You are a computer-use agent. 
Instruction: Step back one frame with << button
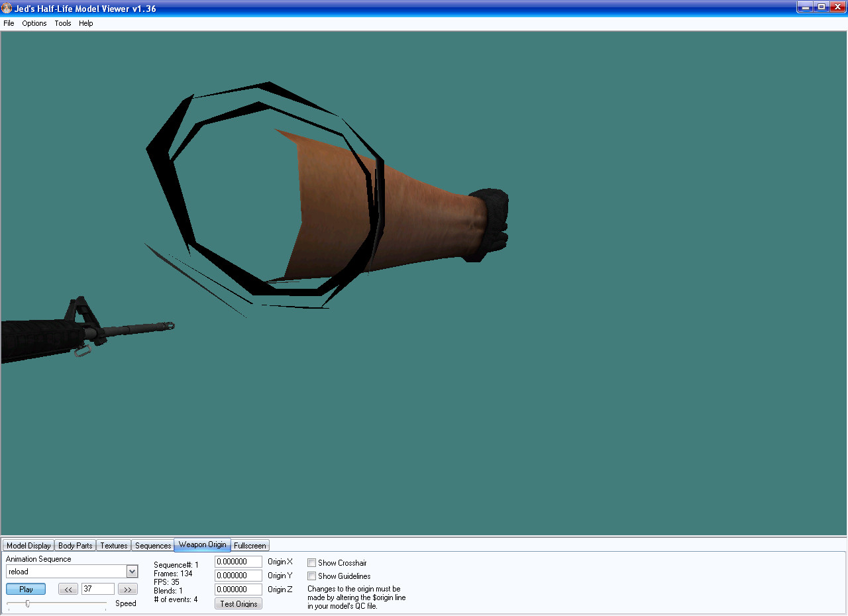tap(68, 589)
